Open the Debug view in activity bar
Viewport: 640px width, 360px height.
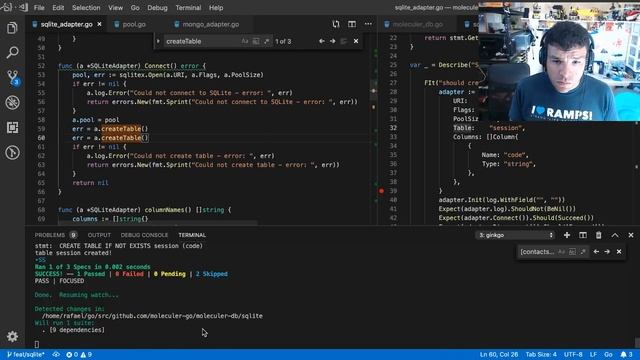pyautogui.click(x=12, y=102)
